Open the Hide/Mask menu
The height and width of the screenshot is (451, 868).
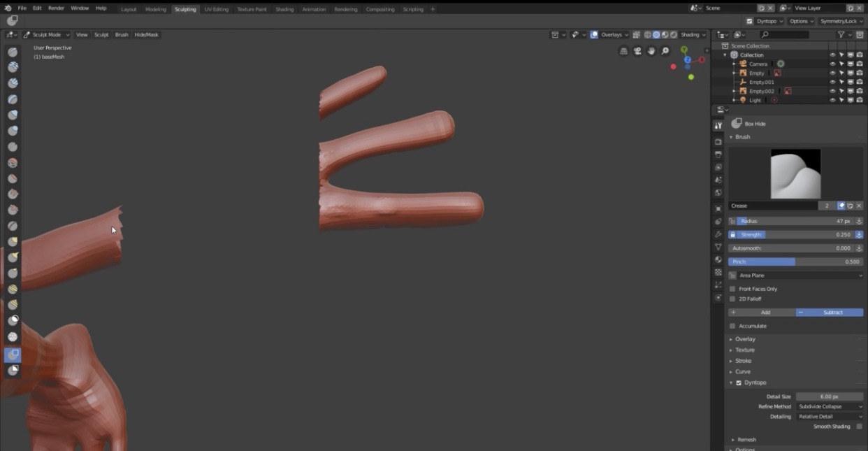pos(146,34)
